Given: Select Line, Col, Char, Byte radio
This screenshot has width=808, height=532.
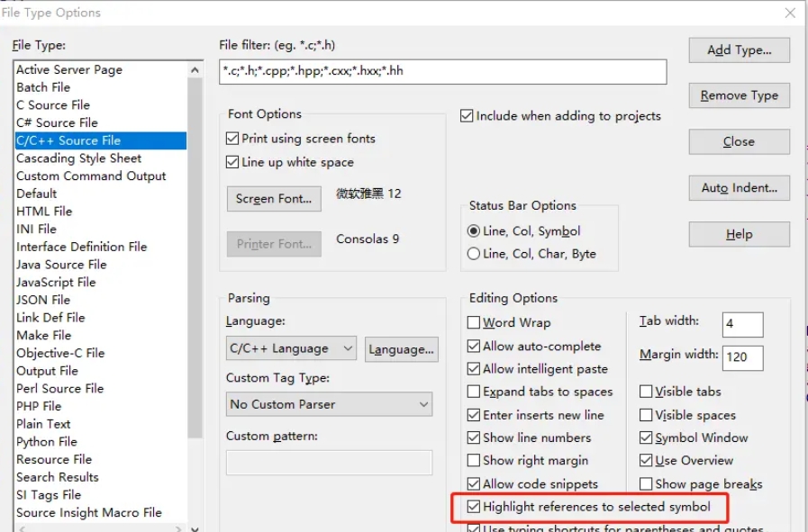Looking at the screenshot, I should coord(474,254).
